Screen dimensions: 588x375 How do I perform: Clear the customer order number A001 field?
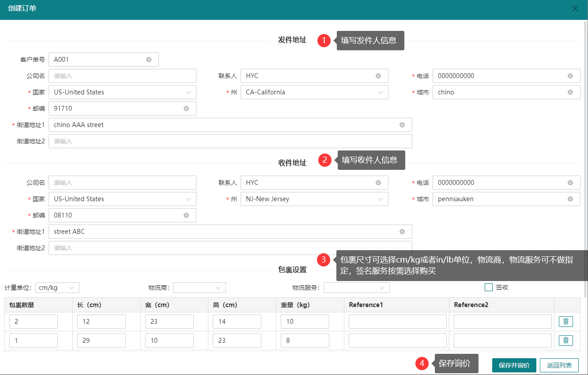tap(149, 60)
